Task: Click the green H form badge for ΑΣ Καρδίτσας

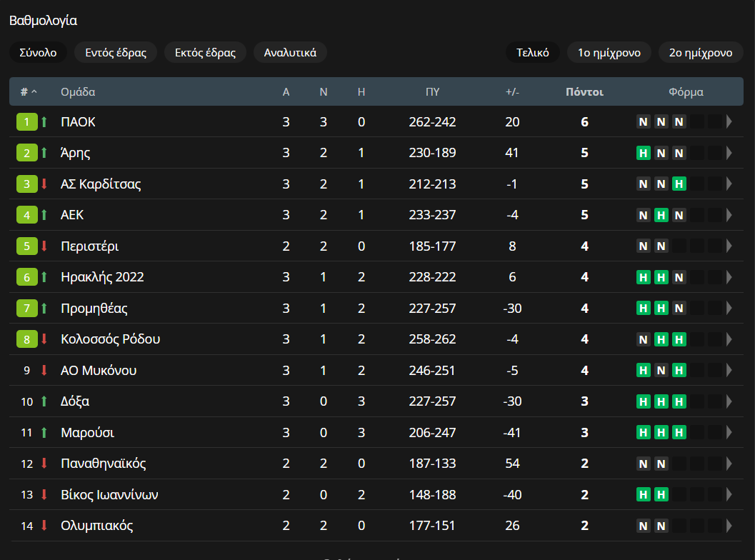Action: coord(679,184)
